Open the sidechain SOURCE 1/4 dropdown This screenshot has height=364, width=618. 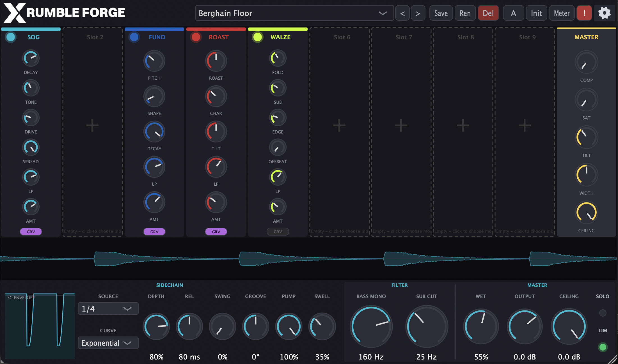click(108, 308)
